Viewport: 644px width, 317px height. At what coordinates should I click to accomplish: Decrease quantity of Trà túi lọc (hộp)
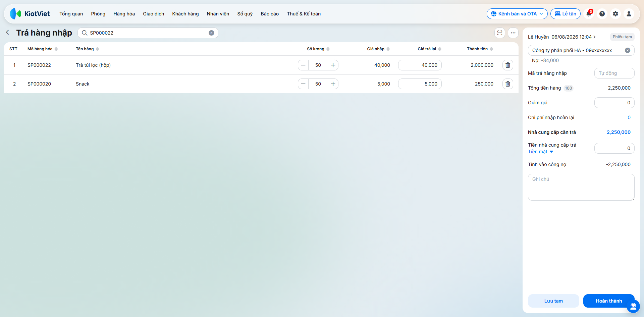(303, 65)
